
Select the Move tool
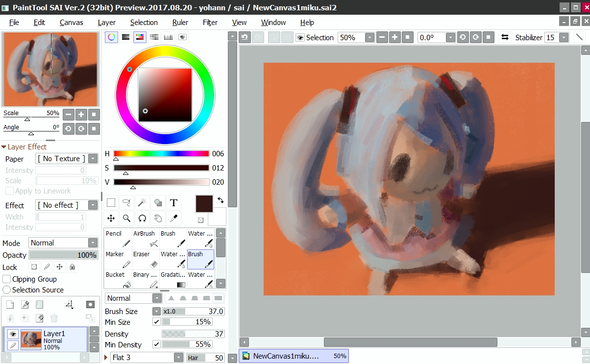[111, 218]
